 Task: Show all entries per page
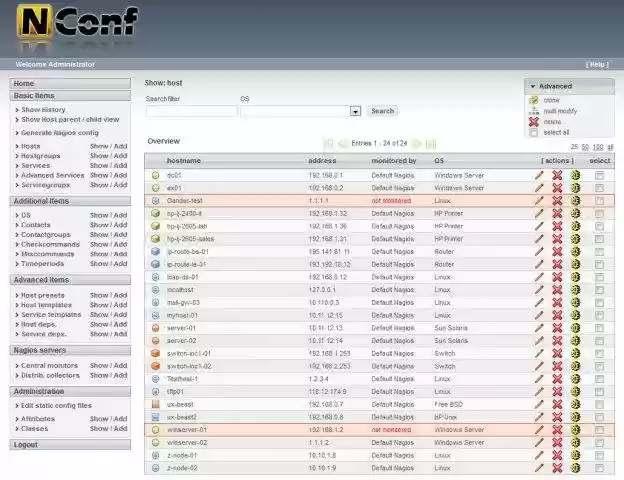[610, 147]
